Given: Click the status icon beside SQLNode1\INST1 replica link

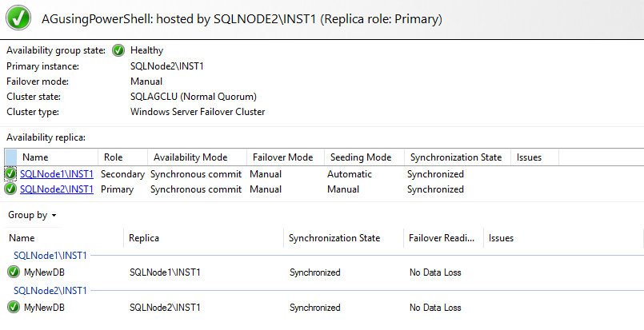Looking at the screenshot, I should (10, 173).
